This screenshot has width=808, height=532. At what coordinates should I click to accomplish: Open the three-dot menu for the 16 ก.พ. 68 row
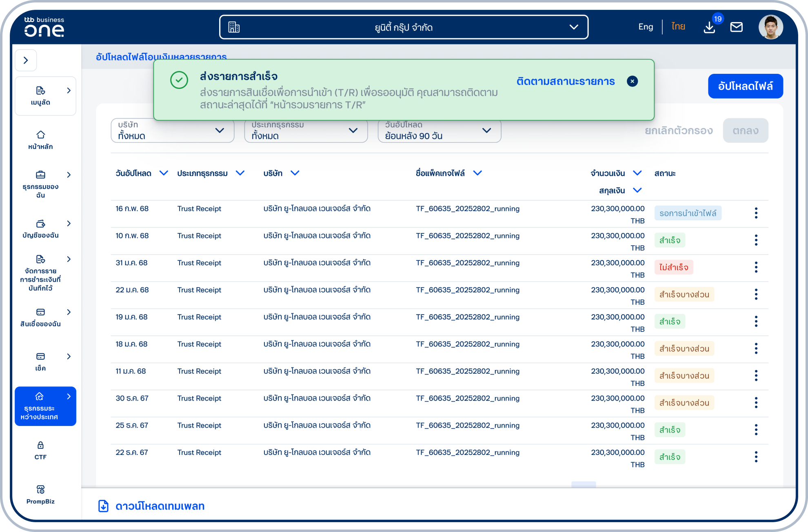756,213
